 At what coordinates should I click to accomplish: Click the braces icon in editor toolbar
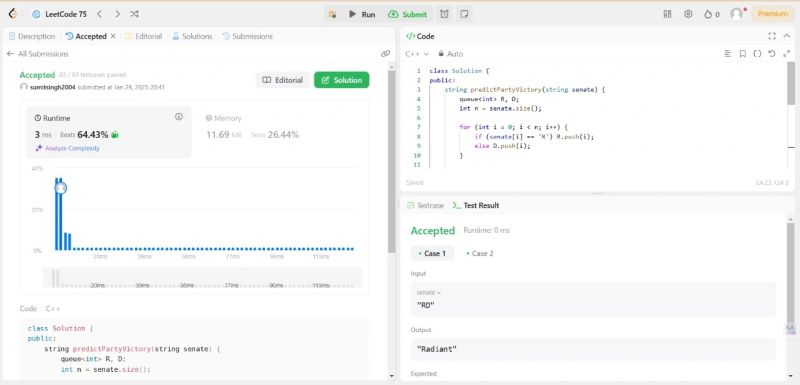758,54
